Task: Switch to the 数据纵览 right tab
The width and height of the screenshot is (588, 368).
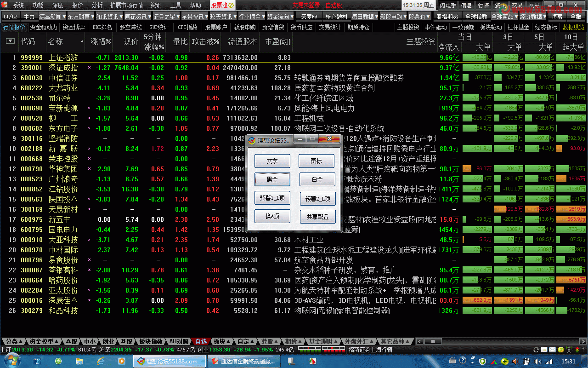Action: tap(573, 27)
